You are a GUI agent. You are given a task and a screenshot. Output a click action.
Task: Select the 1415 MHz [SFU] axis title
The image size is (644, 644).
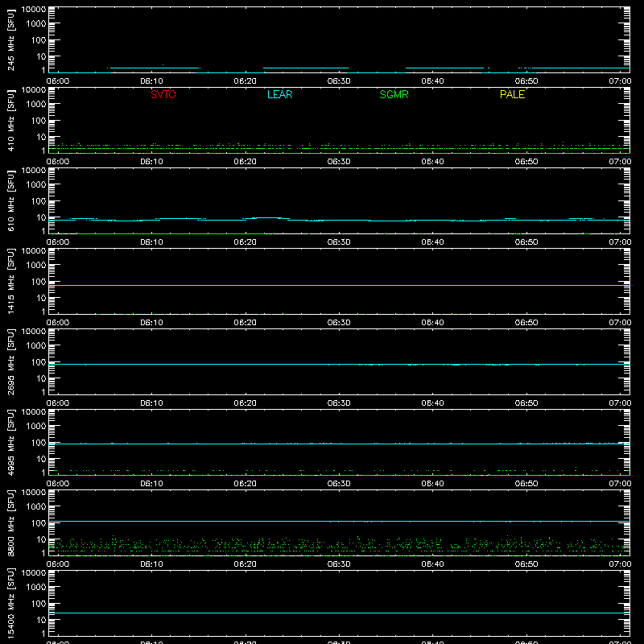pos(11,282)
